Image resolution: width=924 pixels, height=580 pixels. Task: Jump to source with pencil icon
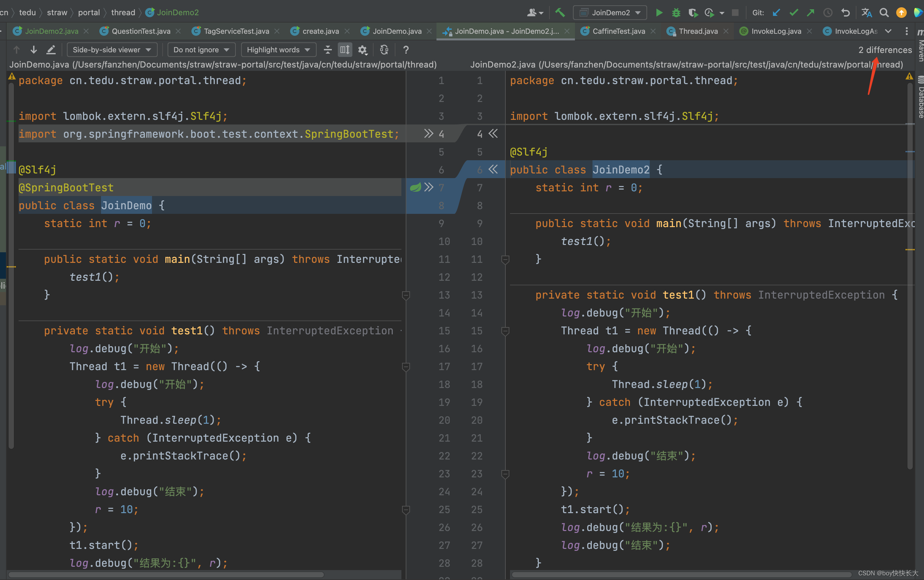51,49
